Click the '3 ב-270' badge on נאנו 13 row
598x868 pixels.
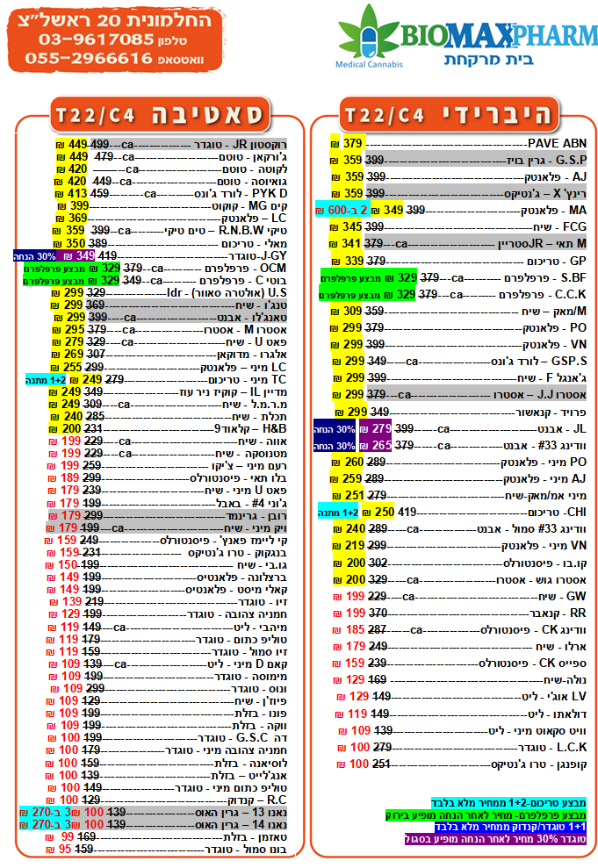click(32, 813)
